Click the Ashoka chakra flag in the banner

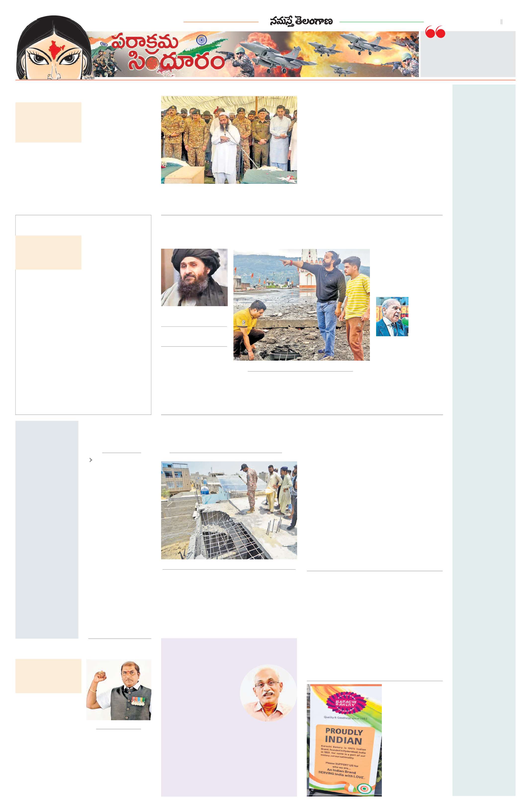click(x=201, y=40)
